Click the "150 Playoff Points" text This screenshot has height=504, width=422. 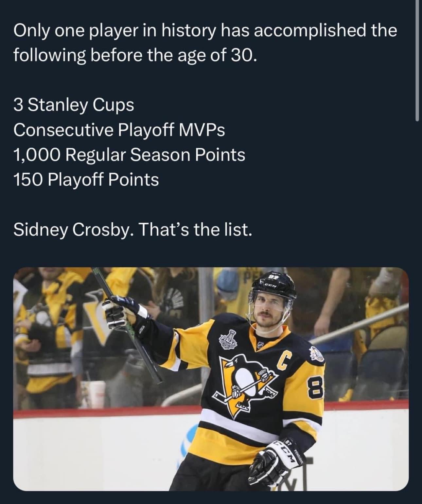click(86, 180)
